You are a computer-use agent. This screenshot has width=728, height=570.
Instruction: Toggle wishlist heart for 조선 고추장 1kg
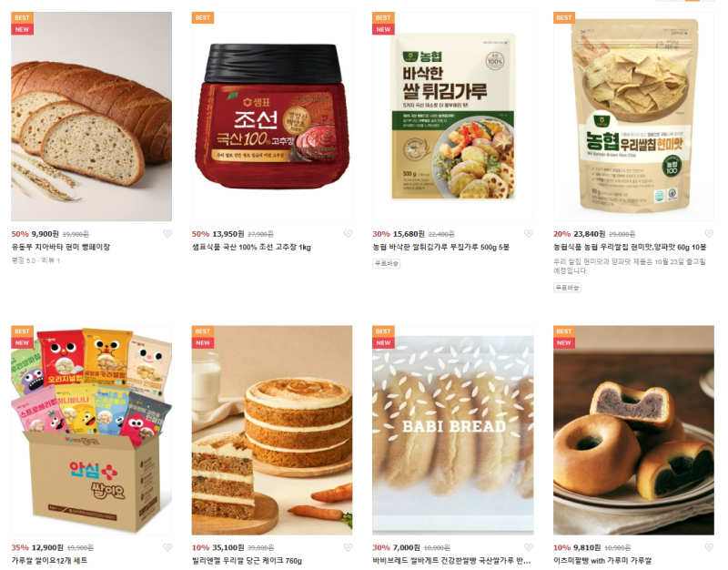click(348, 234)
